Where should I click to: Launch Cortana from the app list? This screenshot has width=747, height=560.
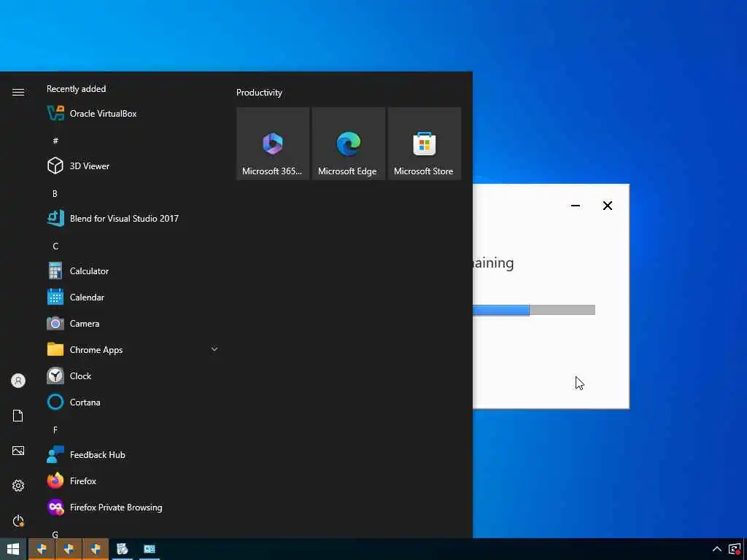click(133, 402)
